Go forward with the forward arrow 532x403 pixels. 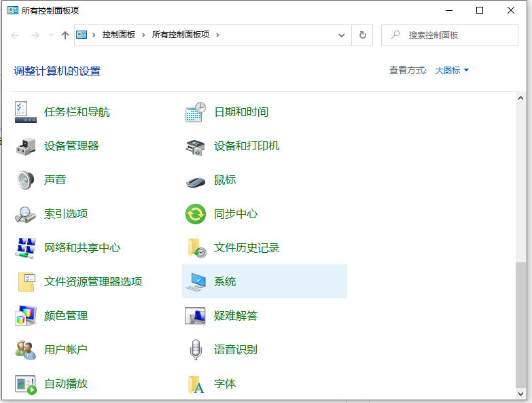[x=35, y=35]
